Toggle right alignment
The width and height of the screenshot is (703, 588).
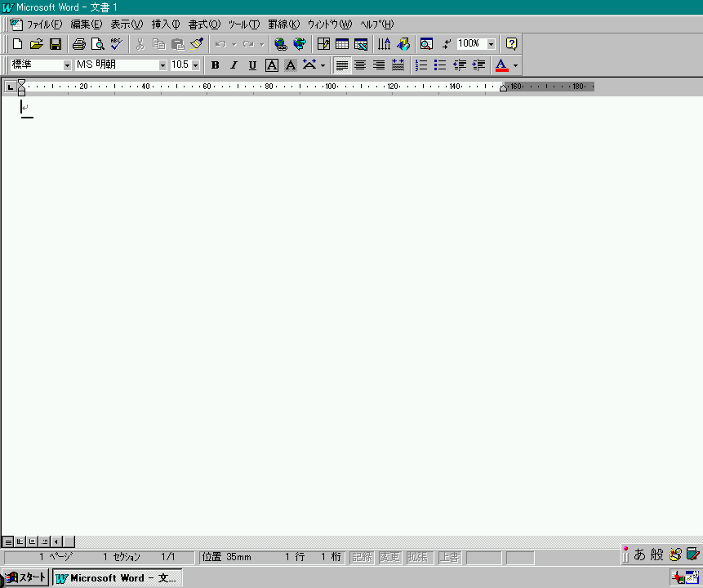pyautogui.click(x=379, y=65)
